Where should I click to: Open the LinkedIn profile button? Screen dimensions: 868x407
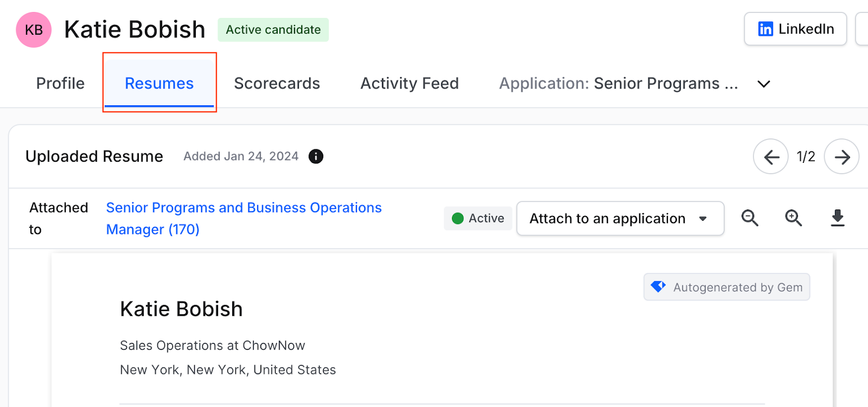[x=795, y=29]
